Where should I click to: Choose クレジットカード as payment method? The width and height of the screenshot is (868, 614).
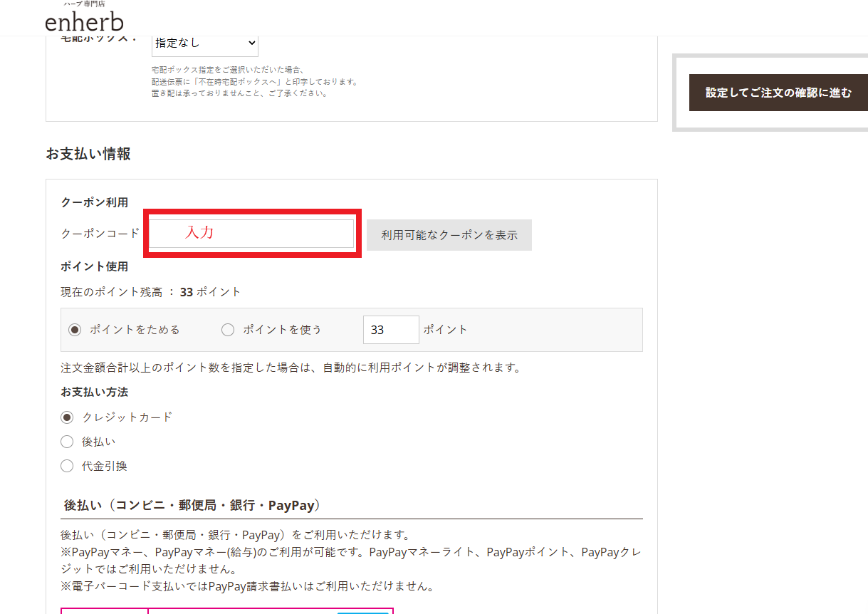(x=66, y=417)
